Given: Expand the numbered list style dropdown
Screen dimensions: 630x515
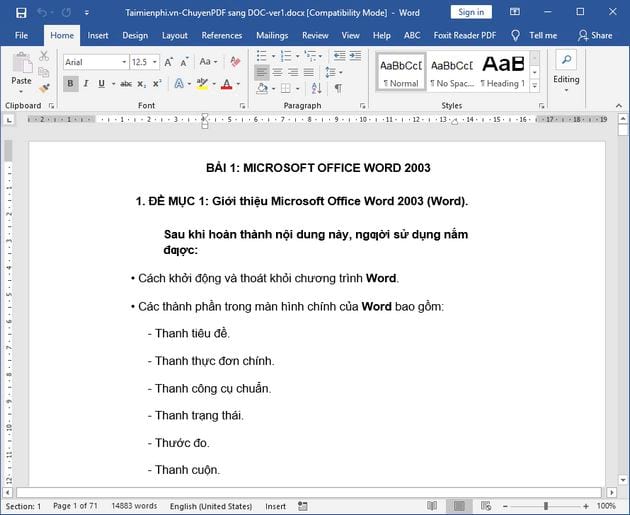Looking at the screenshot, I should (x=298, y=56).
